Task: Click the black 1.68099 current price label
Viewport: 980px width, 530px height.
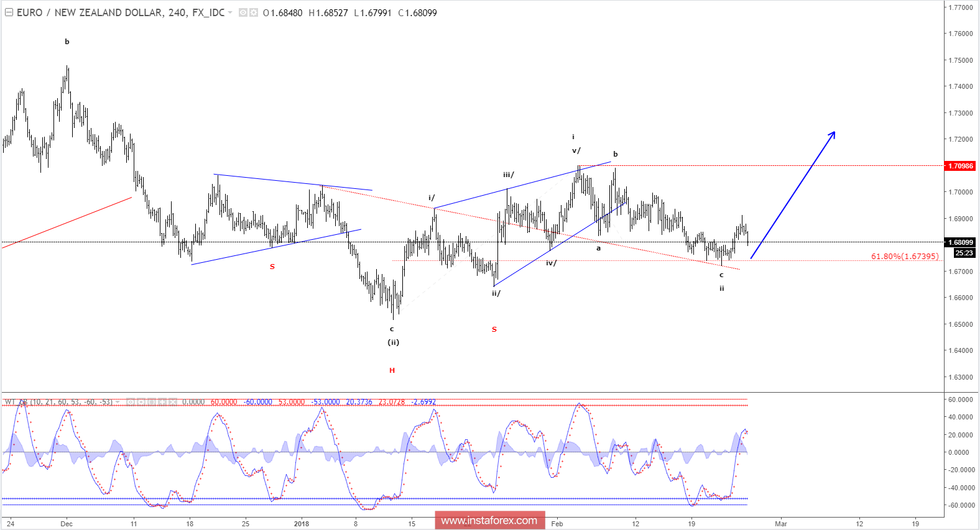Action: coord(961,242)
